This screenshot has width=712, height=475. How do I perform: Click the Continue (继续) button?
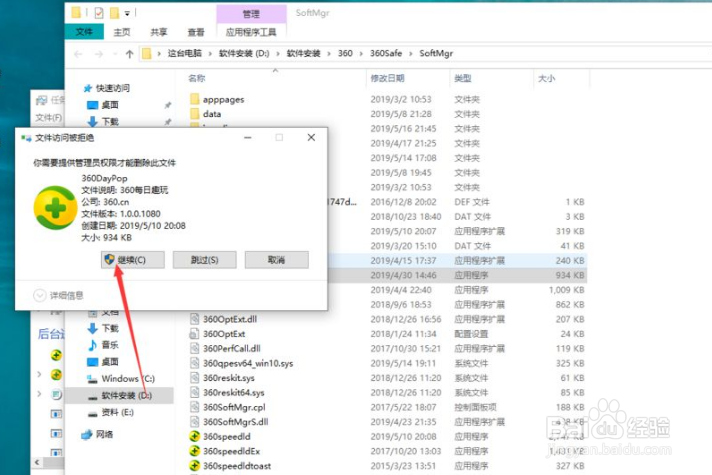[x=133, y=260]
